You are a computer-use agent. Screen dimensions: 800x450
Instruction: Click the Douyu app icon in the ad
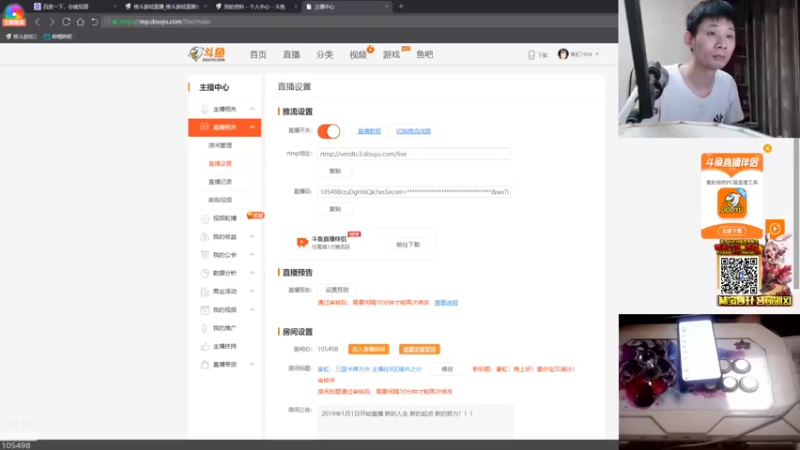click(732, 203)
